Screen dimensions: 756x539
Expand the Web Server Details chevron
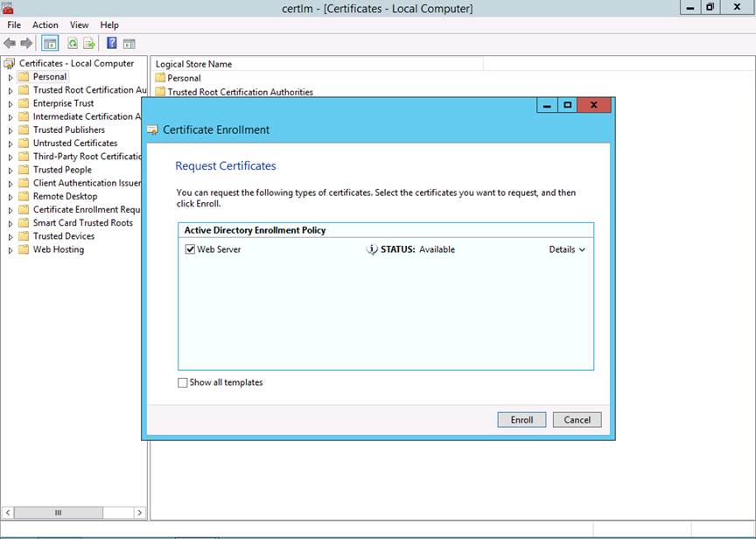[582, 249]
